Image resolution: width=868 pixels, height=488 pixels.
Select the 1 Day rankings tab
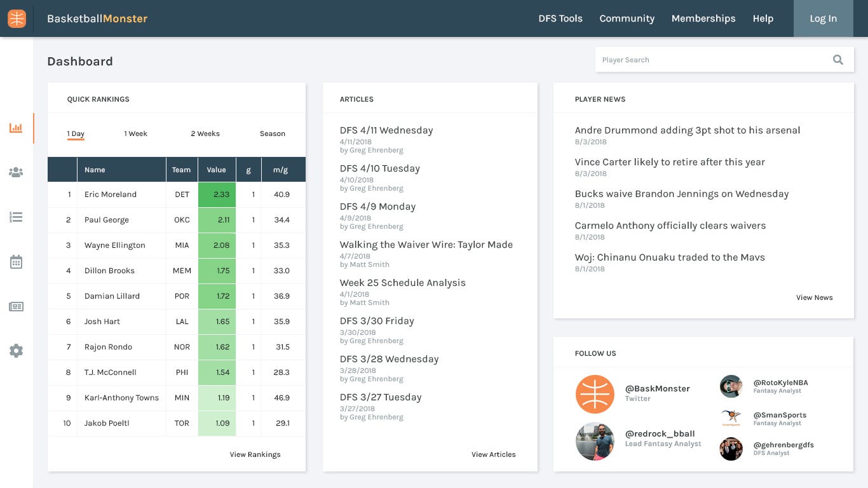(x=76, y=134)
